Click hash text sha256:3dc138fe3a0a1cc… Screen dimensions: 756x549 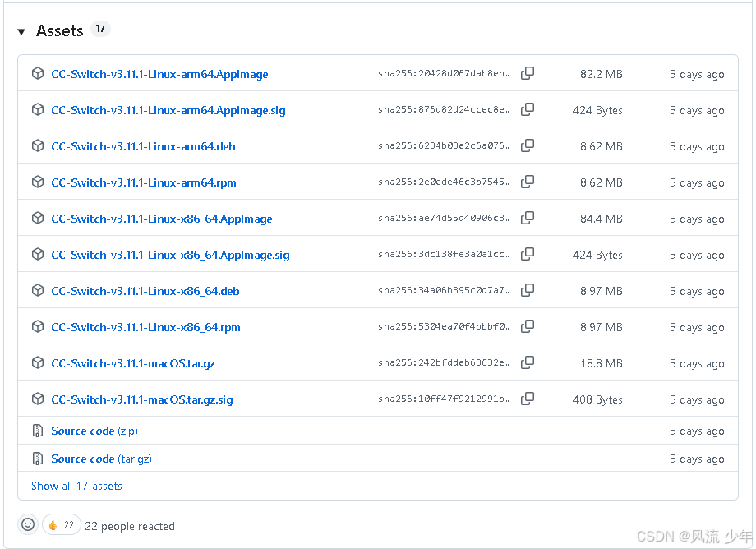point(444,254)
